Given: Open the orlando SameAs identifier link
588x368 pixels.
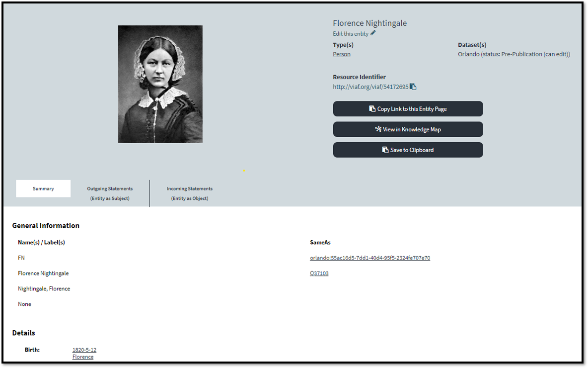Looking at the screenshot, I should [x=369, y=258].
